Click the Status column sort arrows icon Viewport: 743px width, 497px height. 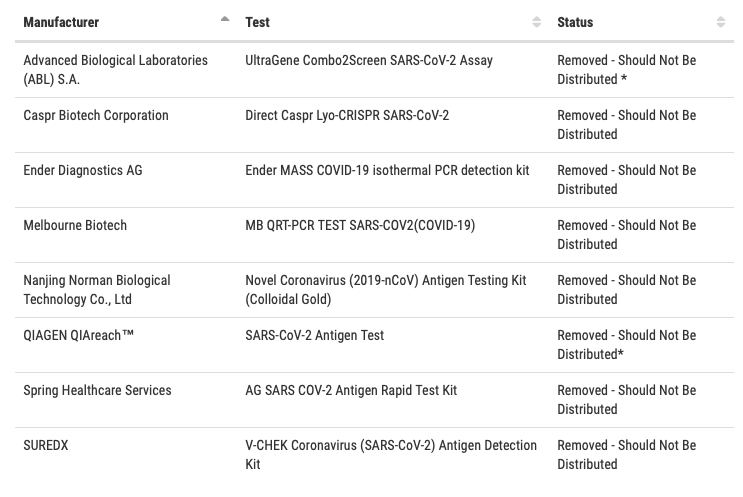coord(721,22)
